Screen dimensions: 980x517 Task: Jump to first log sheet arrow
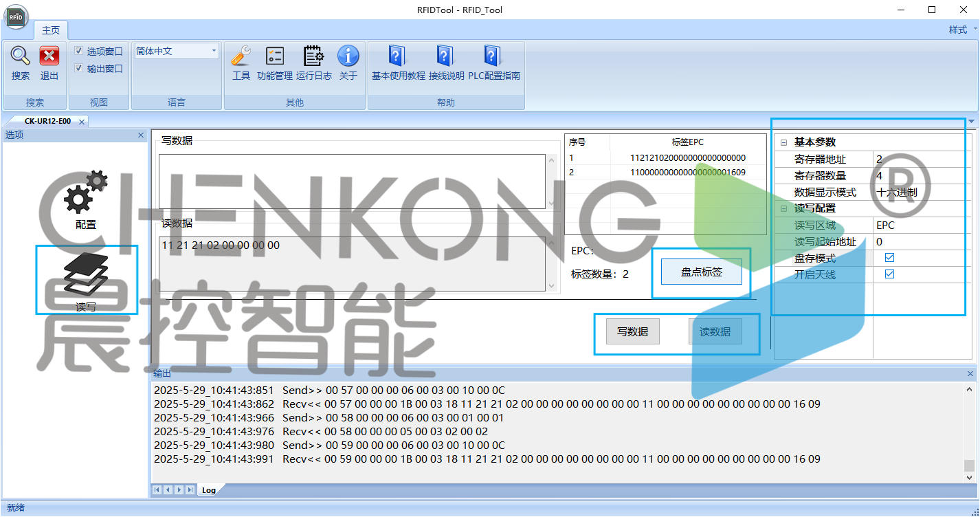coord(157,489)
